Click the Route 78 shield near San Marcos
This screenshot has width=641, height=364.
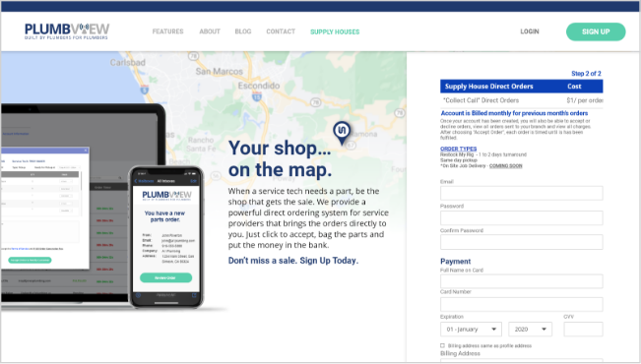click(193, 56)
